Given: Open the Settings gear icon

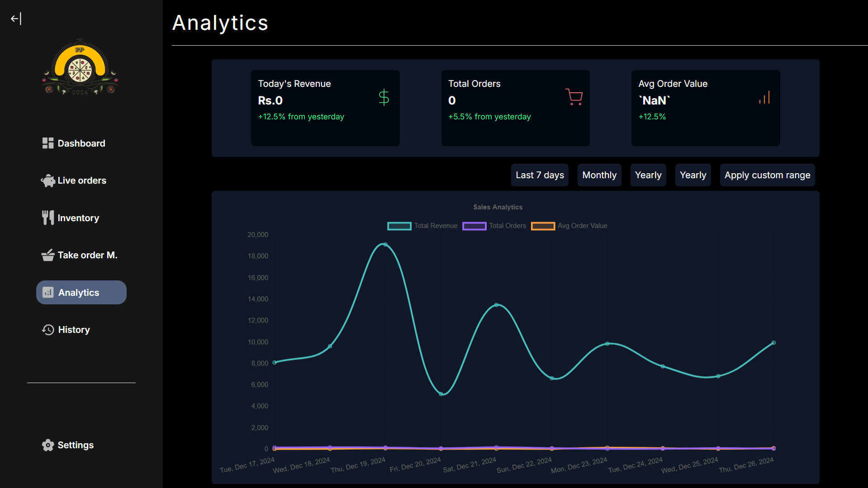Looking at the screenshot, I should pyautogui.click(x=48, y=445).
